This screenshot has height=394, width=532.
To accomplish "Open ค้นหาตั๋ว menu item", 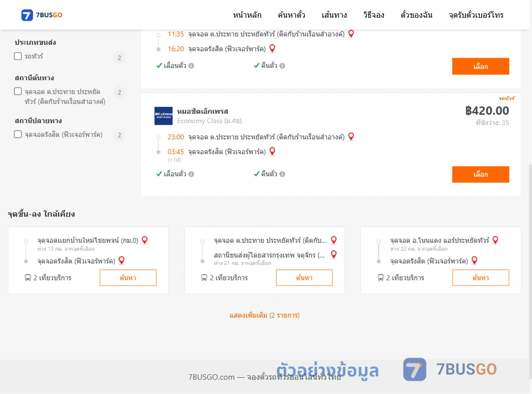I will pos(292,15).
